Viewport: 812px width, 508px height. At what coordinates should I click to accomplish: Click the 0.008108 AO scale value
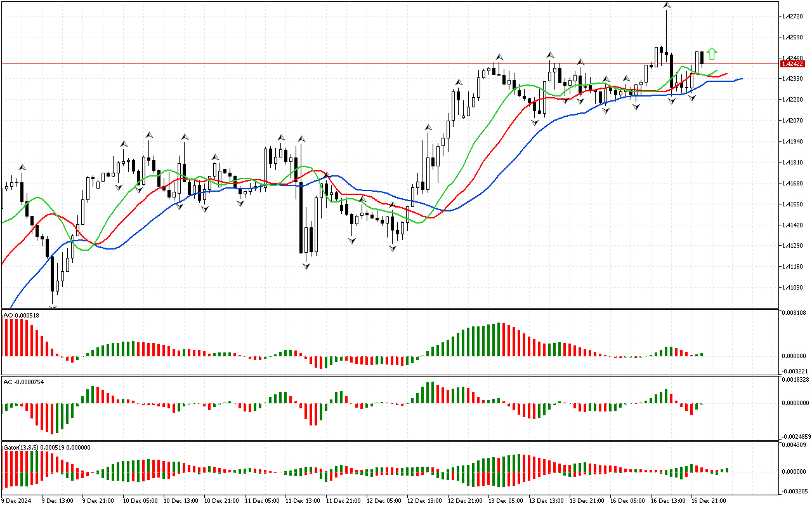click(x=794, y=312)
